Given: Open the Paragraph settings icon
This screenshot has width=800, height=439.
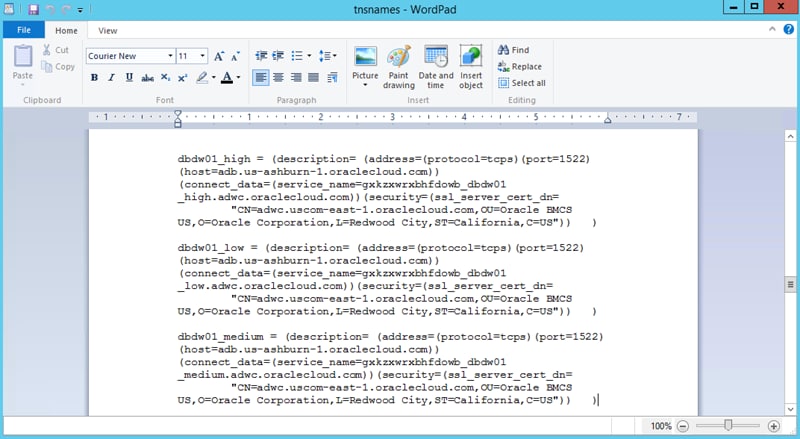Looking at the screenshot, I should (x=333, y=78).
